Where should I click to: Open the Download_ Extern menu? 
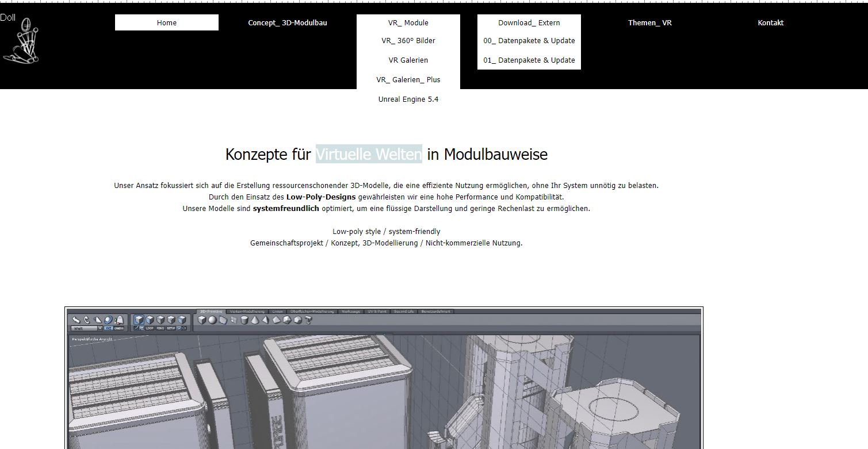pos(529,22)
